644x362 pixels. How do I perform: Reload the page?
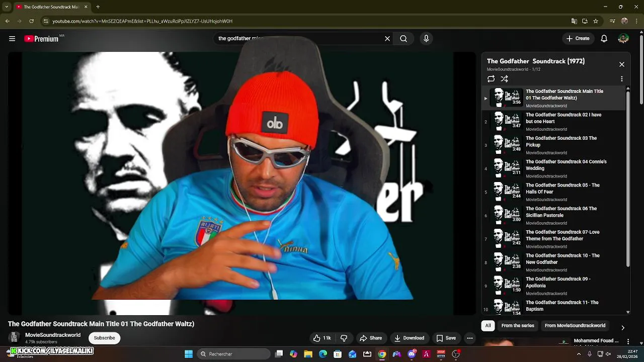point(31,21)
